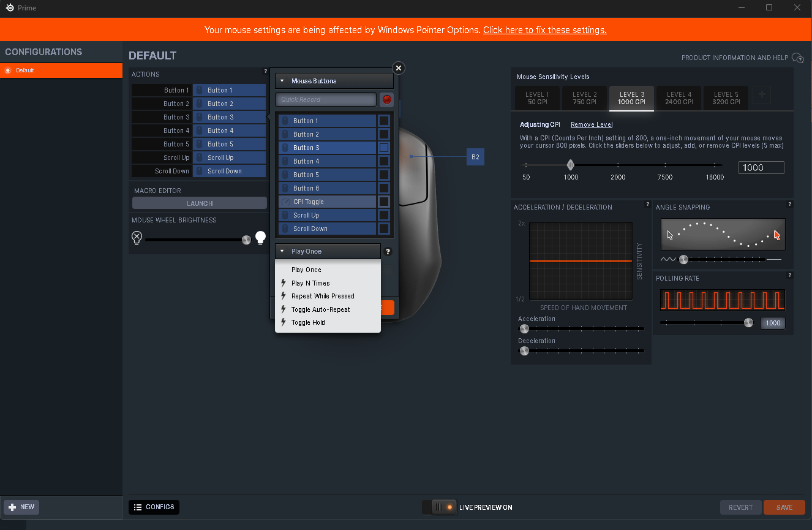Image resolution: width=812 pixels, height=530 pixels.
Task: Tick the checkbox beside Scroll Up in the popup list
Action: click(x=384, y=215)
